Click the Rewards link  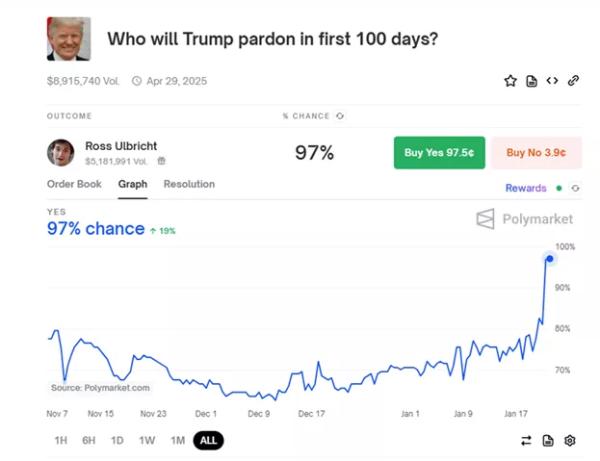pos(526,188)
